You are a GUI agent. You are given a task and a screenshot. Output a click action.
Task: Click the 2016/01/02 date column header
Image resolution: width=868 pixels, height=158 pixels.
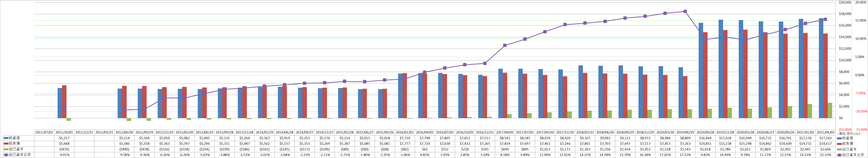tap(405, 132)
